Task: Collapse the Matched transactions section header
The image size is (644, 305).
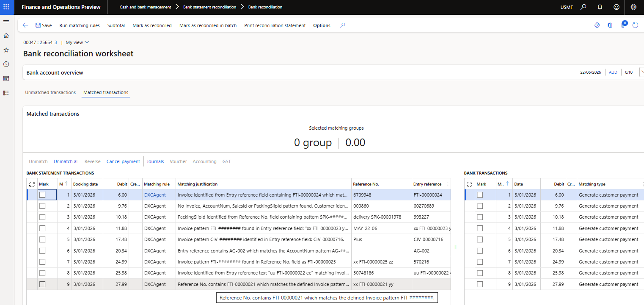Action: (x=53, y=114)
